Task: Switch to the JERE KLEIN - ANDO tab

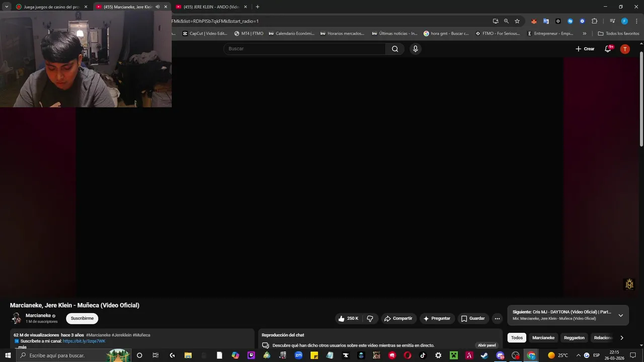Action: (x=211, y=7)
